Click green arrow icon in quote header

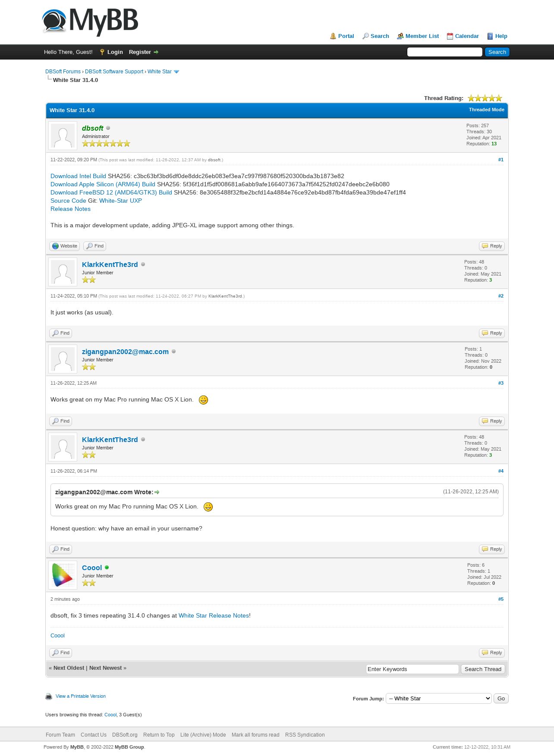coord(157,492)
